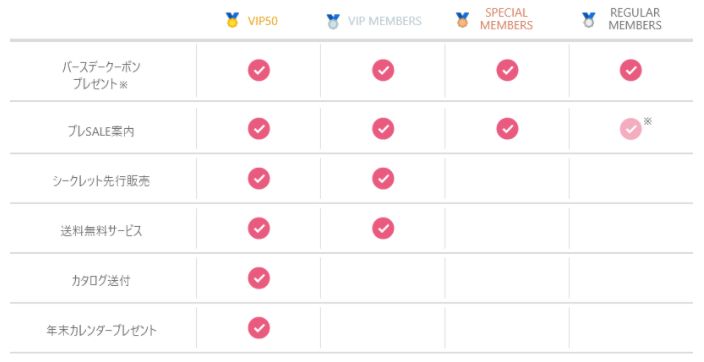
Task: Select the SPECIAL MEMBERS column heading text
Action: 506,19
